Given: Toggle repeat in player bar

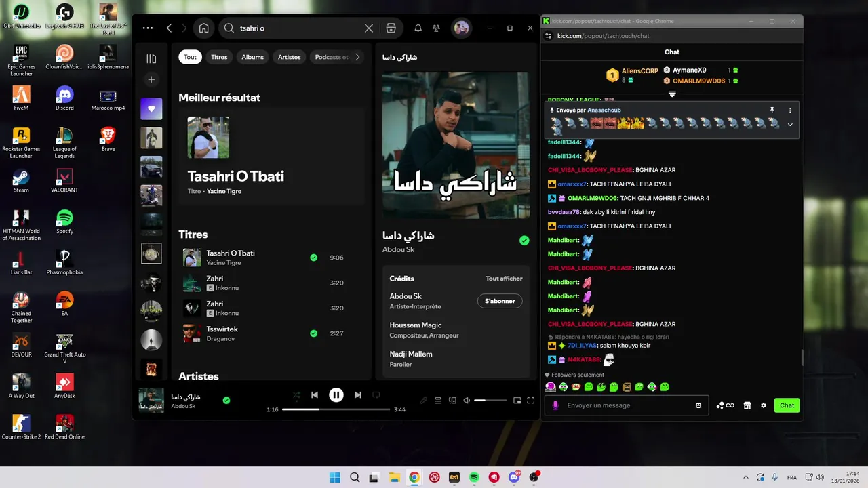Looking at the screenshot, I should click(376, 395).
